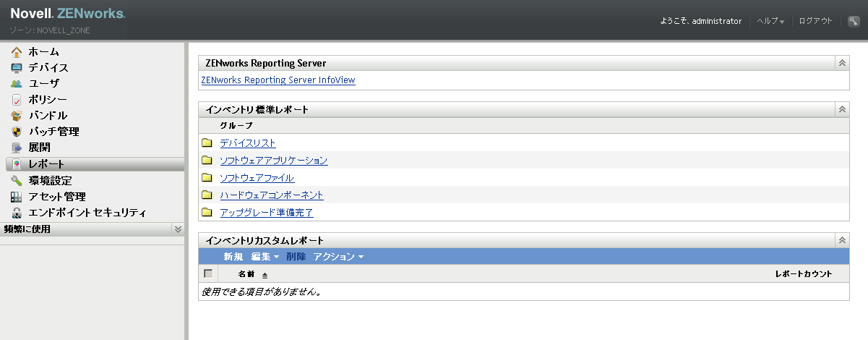This screenshot has width=868, height=340.
Task: Open 環境設定 in the sidebar
Action: tap(50, 181)
